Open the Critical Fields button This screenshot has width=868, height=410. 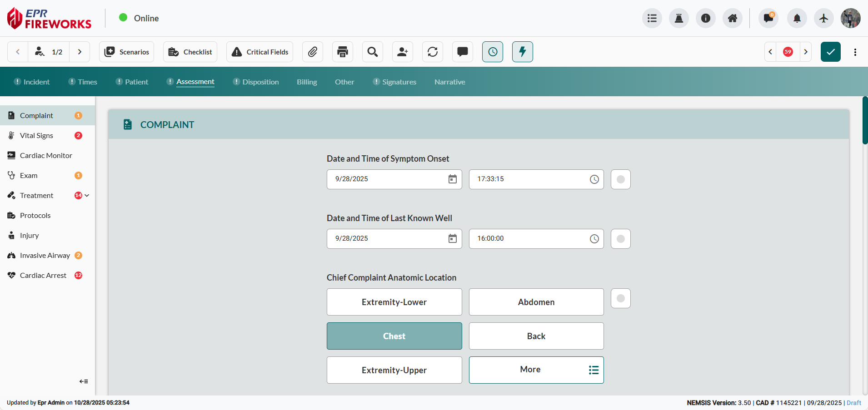259,52
